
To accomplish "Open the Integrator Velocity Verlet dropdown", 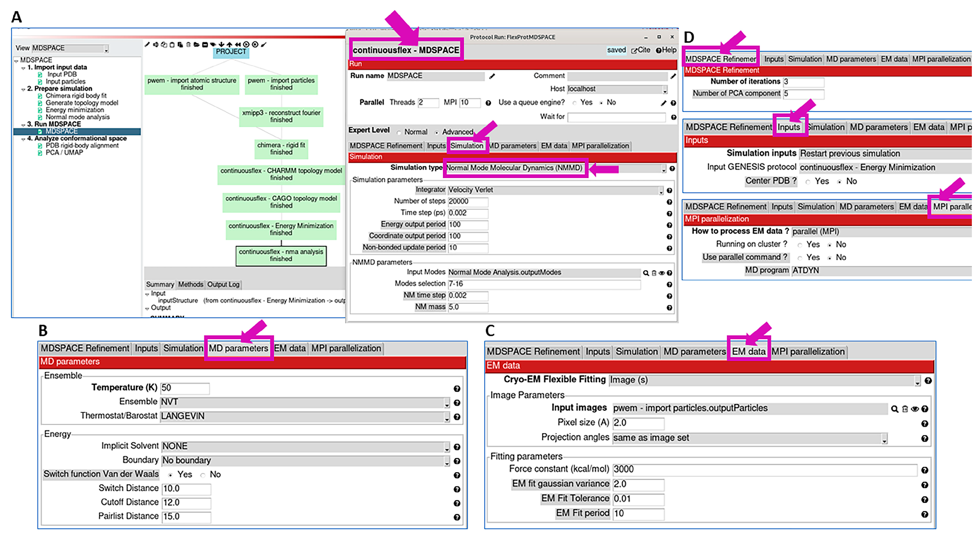I will tap(661, 190).
